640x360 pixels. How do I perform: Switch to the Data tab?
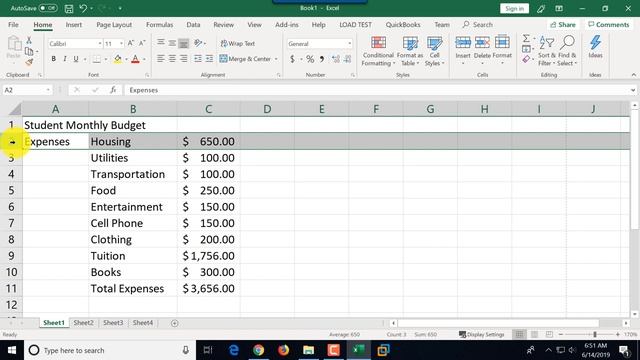(x=193, y=24)
